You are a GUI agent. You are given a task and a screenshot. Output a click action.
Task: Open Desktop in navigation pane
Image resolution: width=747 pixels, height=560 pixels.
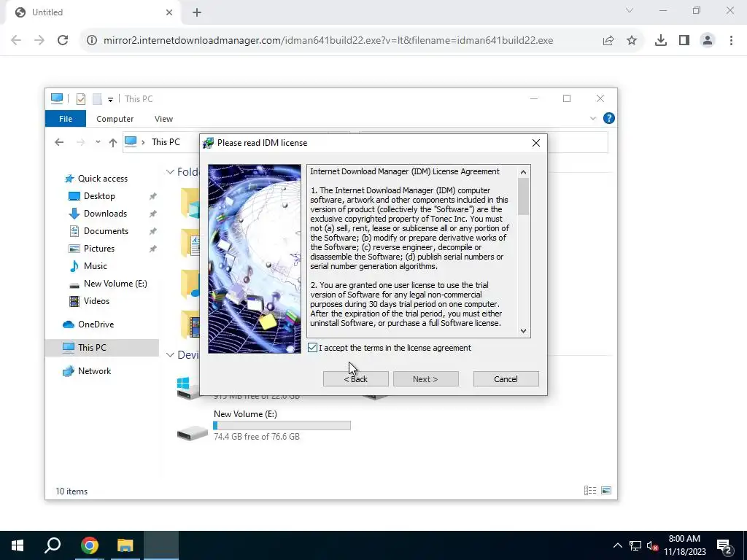99,196
